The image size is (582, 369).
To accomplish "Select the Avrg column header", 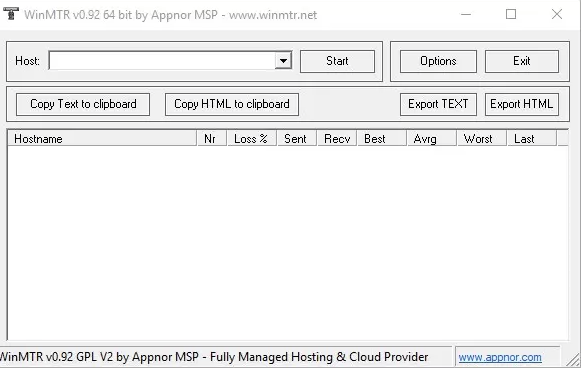I will click(x=432, y=139).
